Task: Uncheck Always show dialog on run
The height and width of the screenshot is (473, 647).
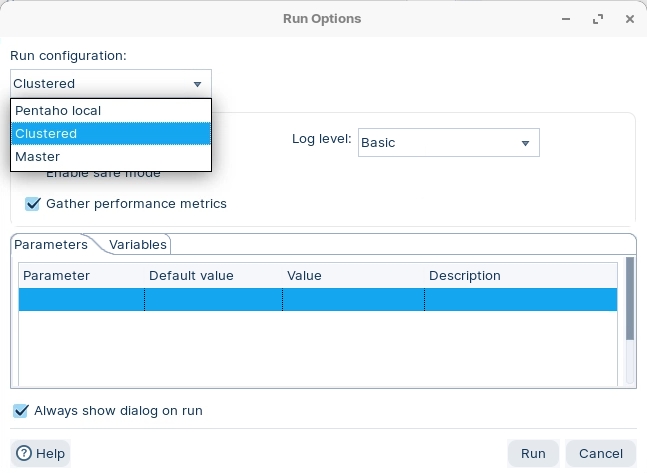Action: [x=21, y=411]
